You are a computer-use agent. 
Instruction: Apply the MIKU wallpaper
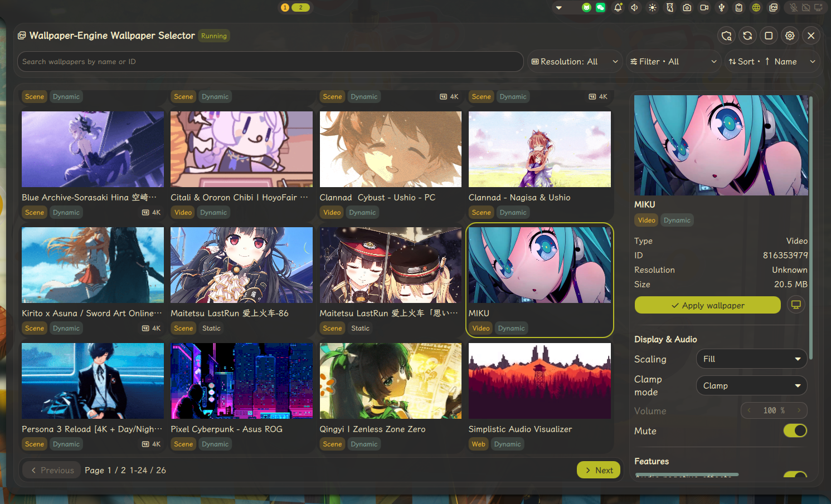point(707,305)
